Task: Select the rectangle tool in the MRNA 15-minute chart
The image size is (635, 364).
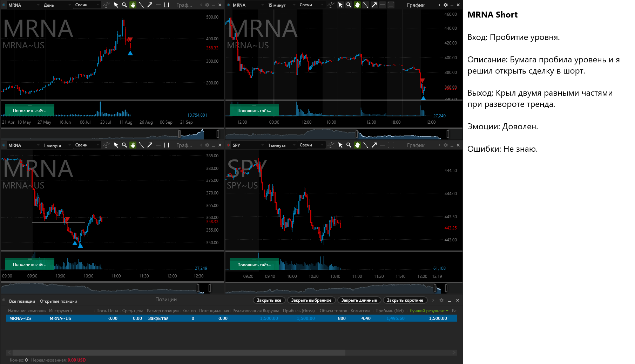Action: click(391, 5)
